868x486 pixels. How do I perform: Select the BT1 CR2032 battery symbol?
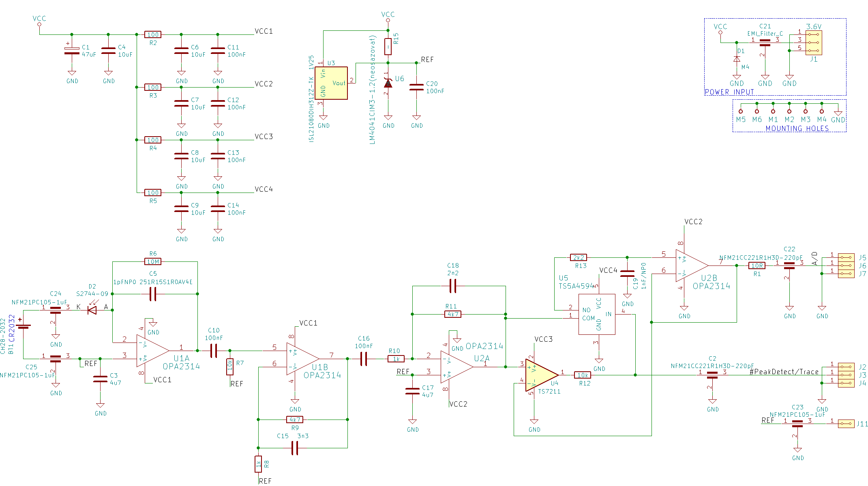pyautogui.click(x=23, y=326)
